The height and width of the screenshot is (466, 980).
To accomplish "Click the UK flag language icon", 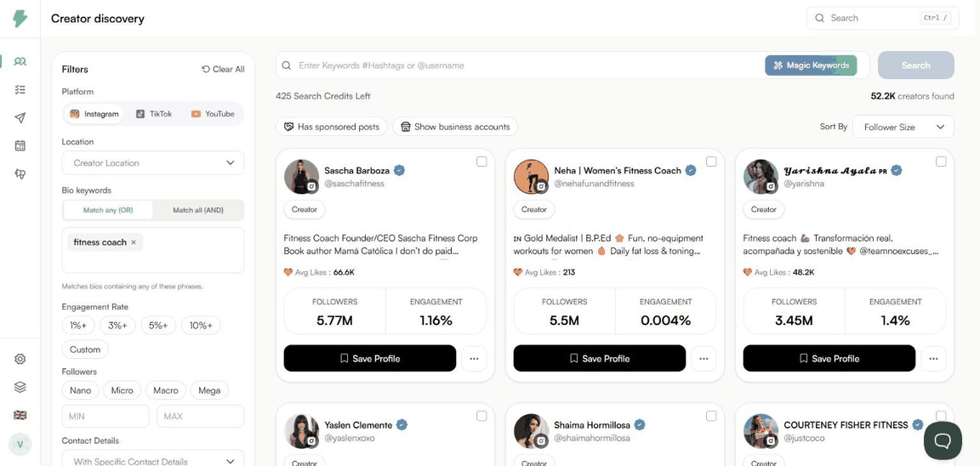I will [20, 415].
